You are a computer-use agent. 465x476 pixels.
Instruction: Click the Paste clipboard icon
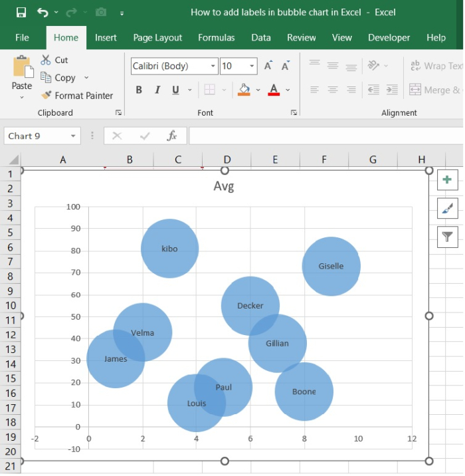pos(23,66)
